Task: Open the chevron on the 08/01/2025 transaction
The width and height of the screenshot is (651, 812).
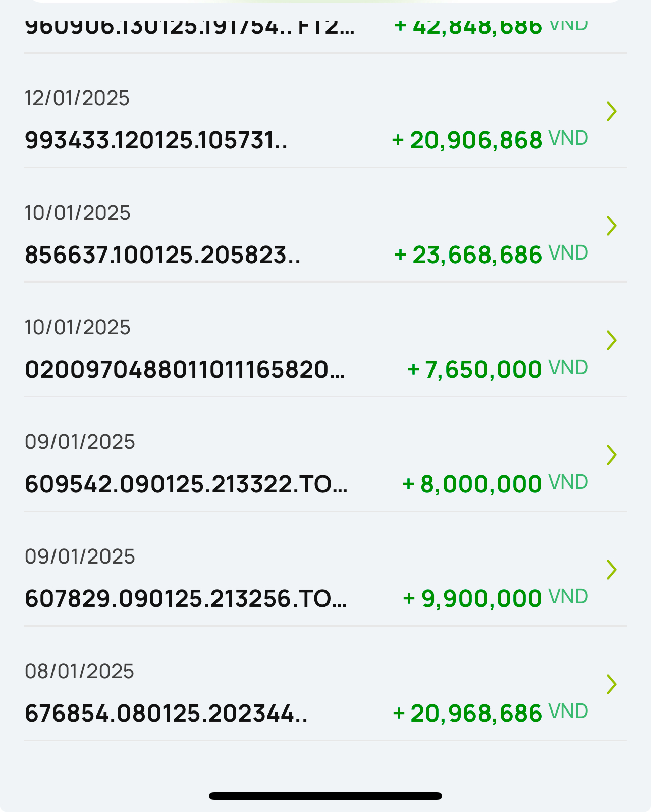Action: click(611, 684)
